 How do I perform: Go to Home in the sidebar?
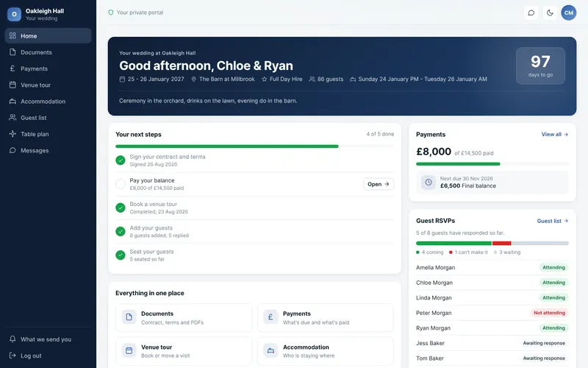[x=48, y=35]
